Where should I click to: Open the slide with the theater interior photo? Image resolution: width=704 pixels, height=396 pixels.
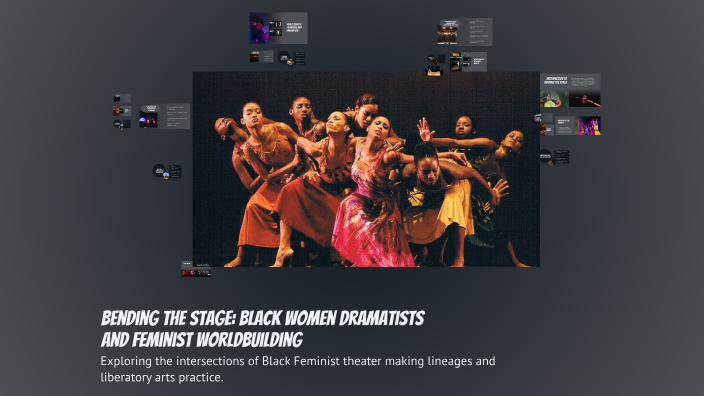click(465, 31)
